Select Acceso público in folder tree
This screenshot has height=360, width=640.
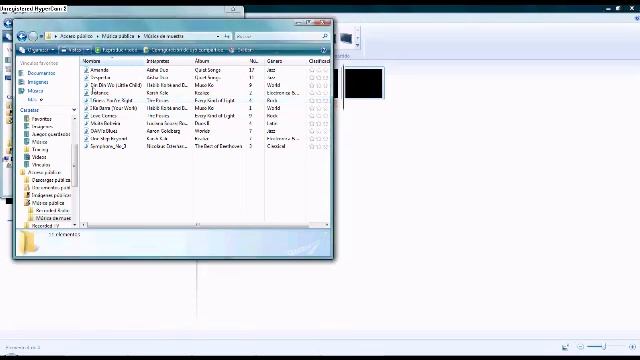[44, 172]
